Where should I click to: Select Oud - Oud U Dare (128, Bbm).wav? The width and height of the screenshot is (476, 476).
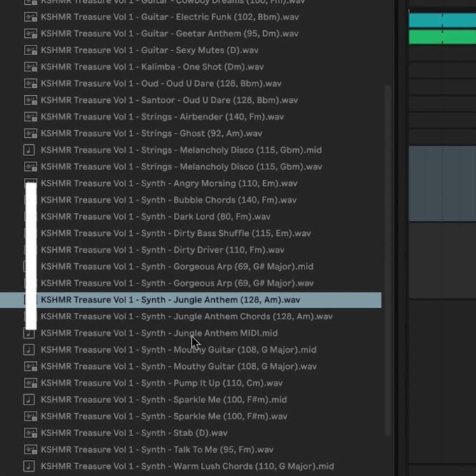[161, 83]
